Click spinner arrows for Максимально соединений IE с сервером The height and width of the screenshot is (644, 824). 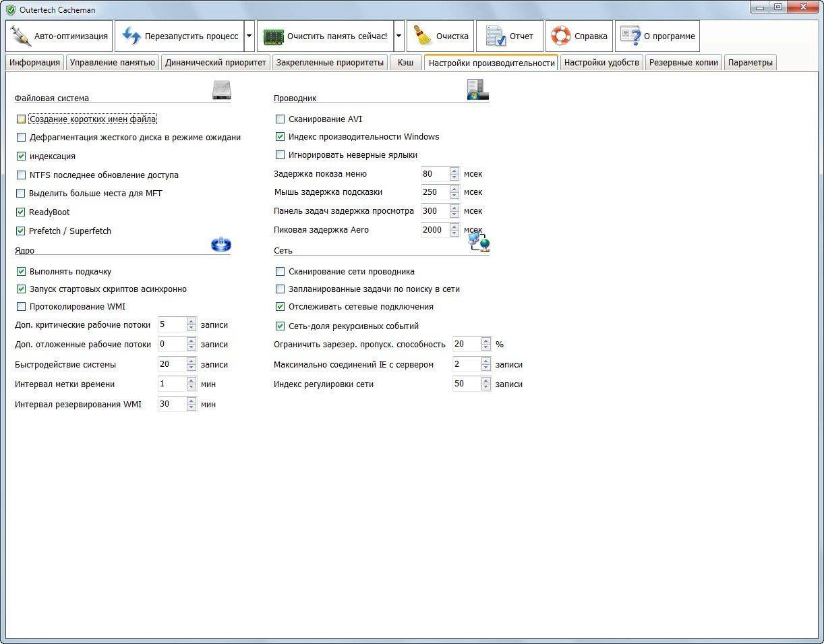486,365
